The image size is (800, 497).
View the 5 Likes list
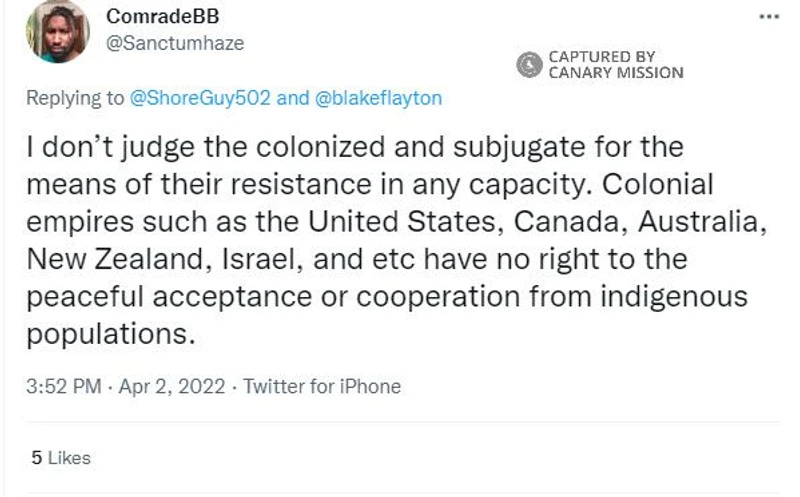tap(61, 458)
